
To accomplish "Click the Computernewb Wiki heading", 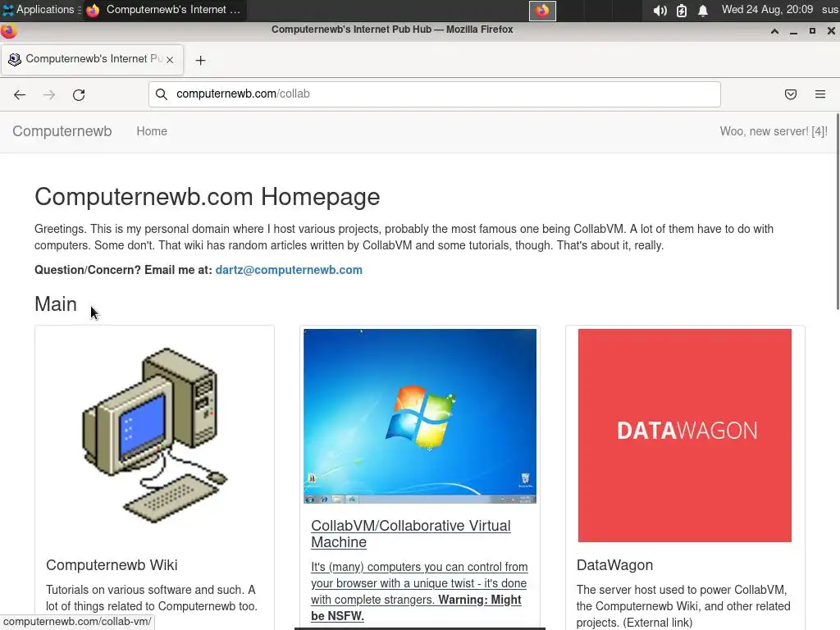I will [x=112, y=565].
